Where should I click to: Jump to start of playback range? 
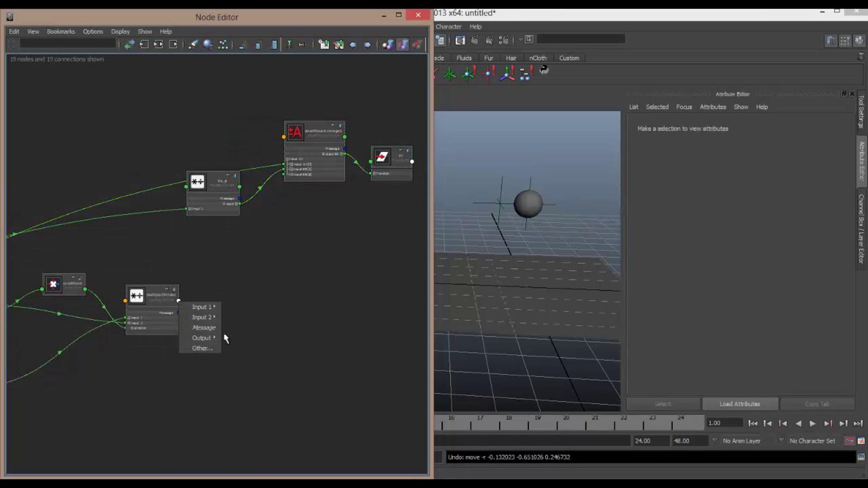(753, 423)
